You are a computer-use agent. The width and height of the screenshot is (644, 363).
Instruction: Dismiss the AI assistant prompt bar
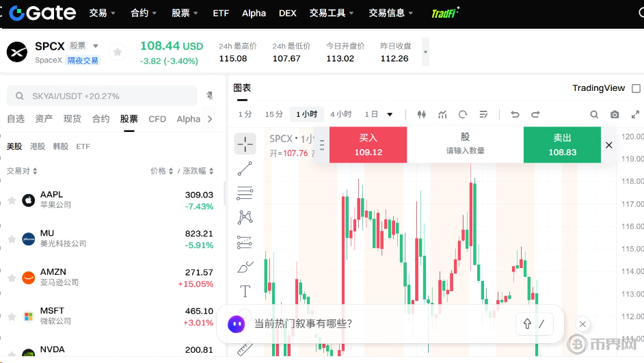[x=582, y=325]
